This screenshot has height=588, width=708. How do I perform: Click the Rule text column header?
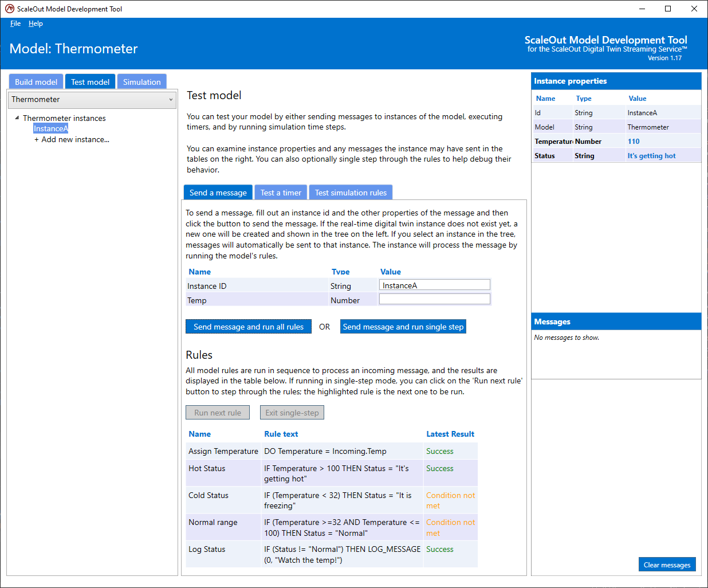click(x=281, y=434)
